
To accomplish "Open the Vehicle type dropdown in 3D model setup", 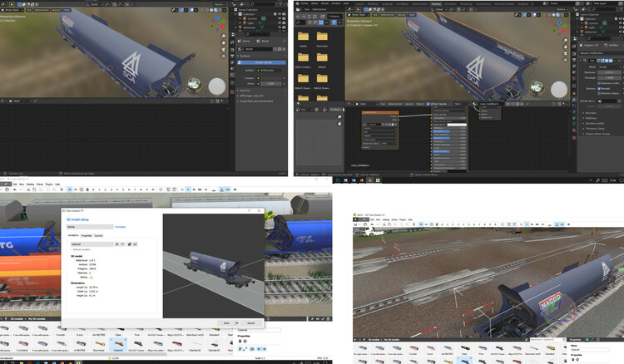I will point(90,227).
